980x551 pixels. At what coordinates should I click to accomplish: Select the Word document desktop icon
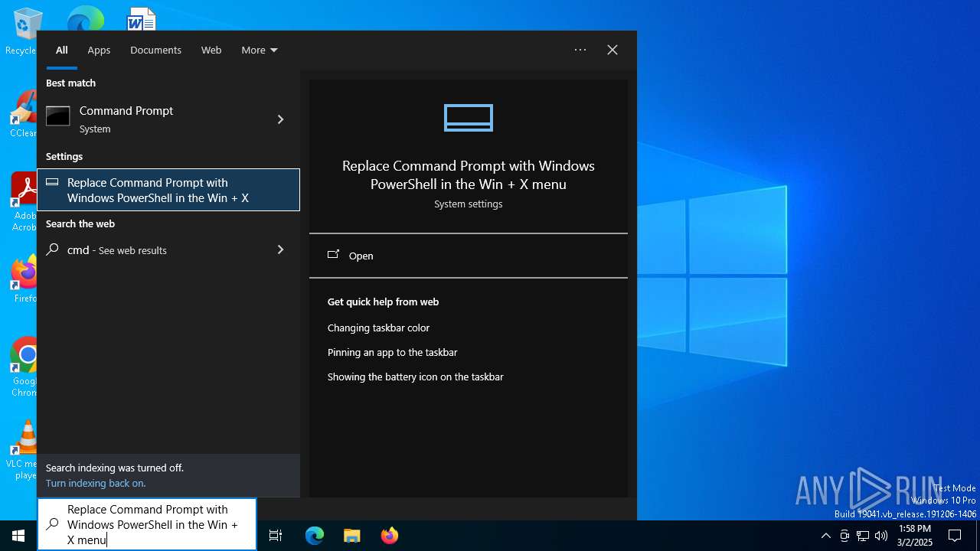coord(142,18)
